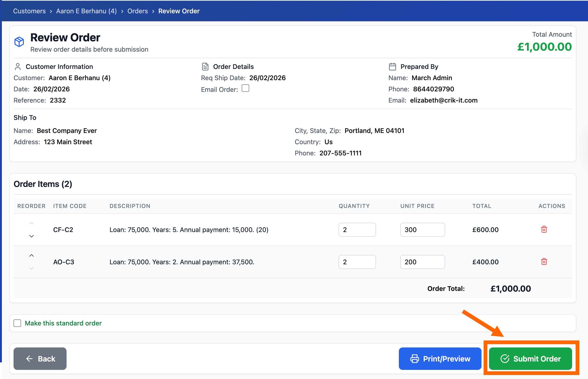Remove the AO-C3 row using trash icon
588x379 pixels.
click(x=544, y=261)
